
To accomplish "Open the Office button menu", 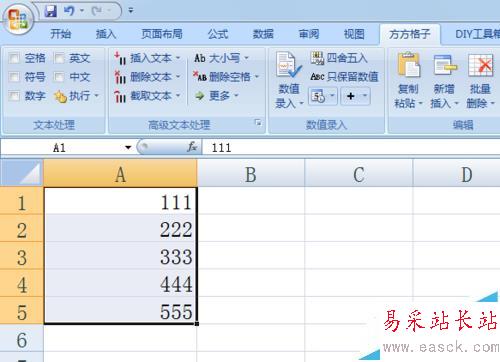I will click(18, 19).
